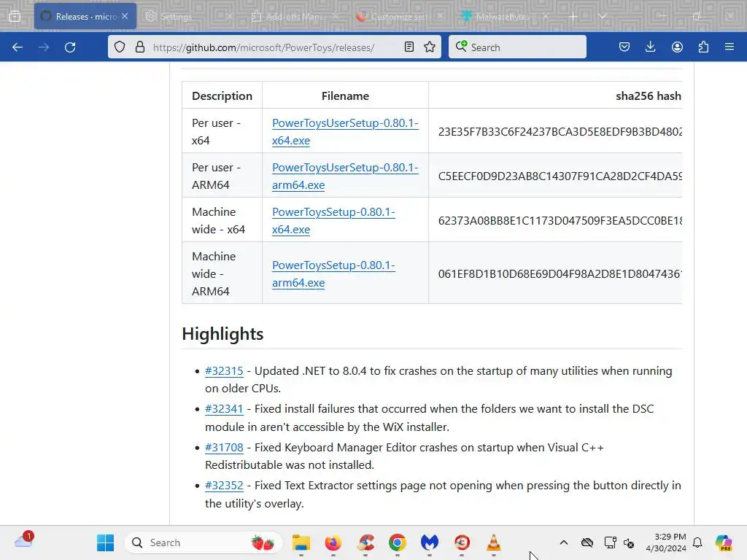This screenshot has width=747, height=560.
Task: Open a new tab with plus
Action: pos(573,16)
